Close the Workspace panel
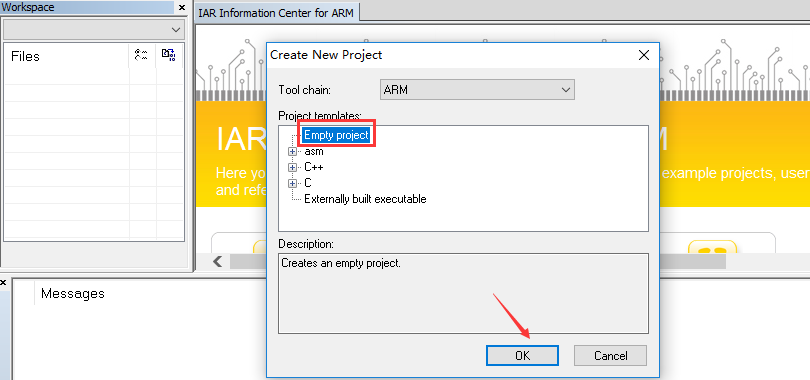 click(182, 8)
